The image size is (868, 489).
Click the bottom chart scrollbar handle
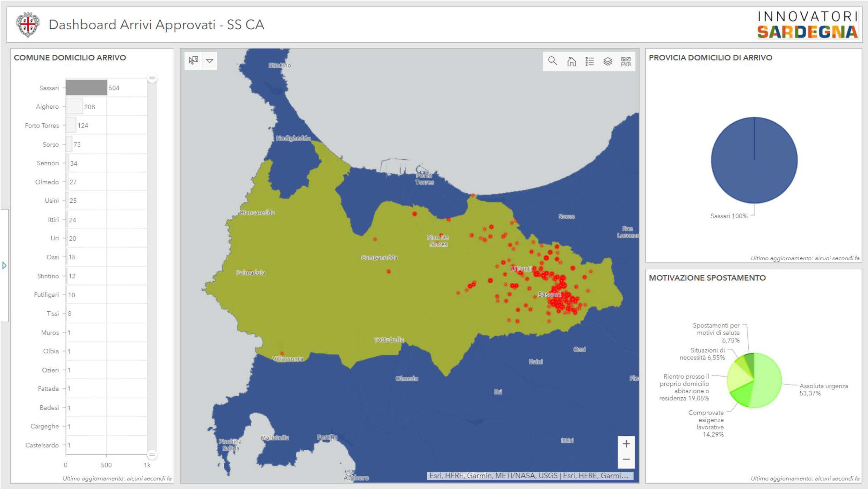pos(152,455)
